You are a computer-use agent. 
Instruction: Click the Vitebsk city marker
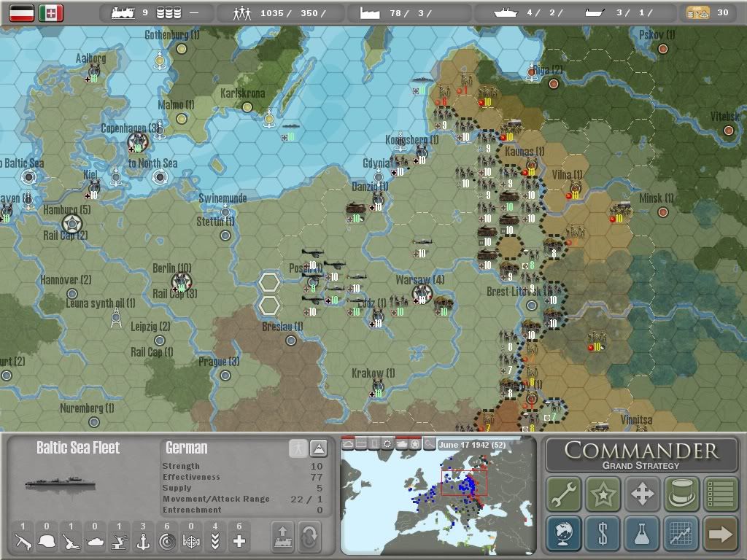click(x=729, y=131)
